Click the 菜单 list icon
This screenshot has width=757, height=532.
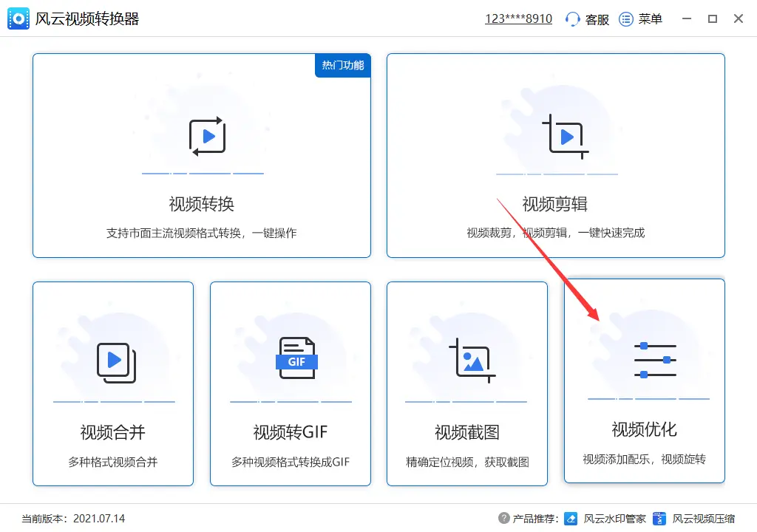coord(626,19)
